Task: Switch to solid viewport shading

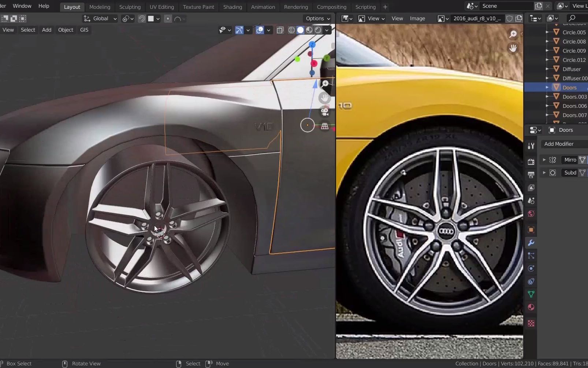Action: (x=300, y=30)
